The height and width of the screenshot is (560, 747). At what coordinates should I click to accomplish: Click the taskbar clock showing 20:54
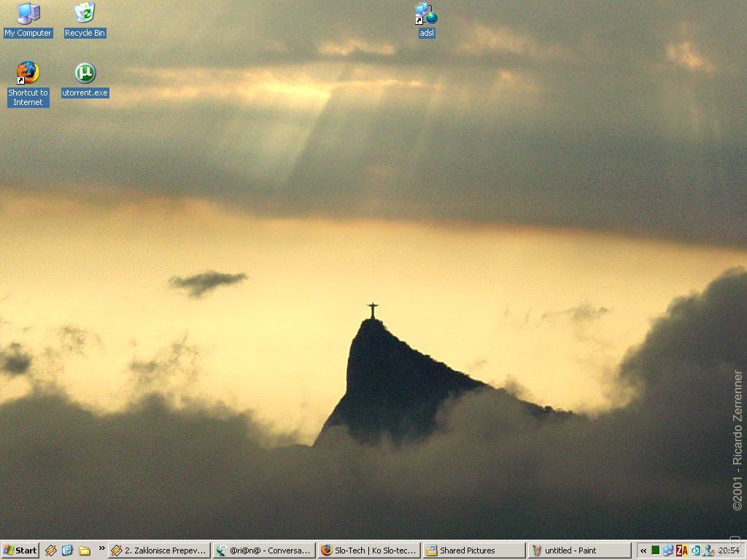click(729, 551)
